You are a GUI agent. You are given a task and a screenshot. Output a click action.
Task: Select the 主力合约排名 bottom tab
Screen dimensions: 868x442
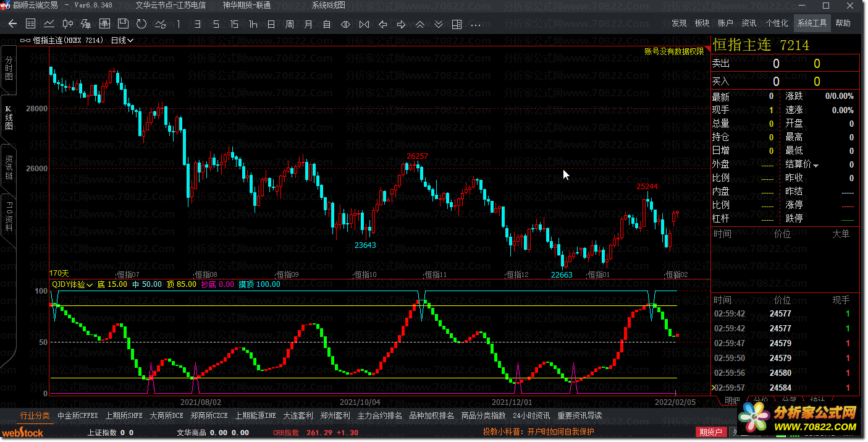pyautogui.click(x=380, y=415)
